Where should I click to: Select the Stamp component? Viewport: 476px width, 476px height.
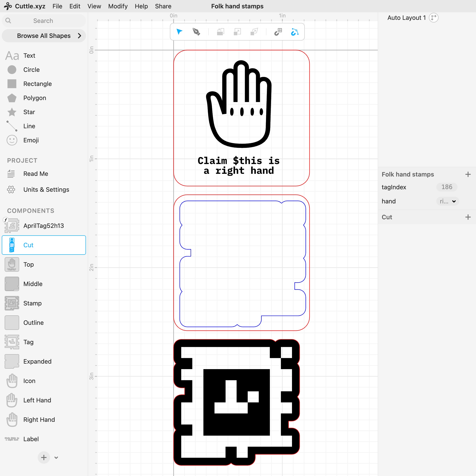point(44,303)
